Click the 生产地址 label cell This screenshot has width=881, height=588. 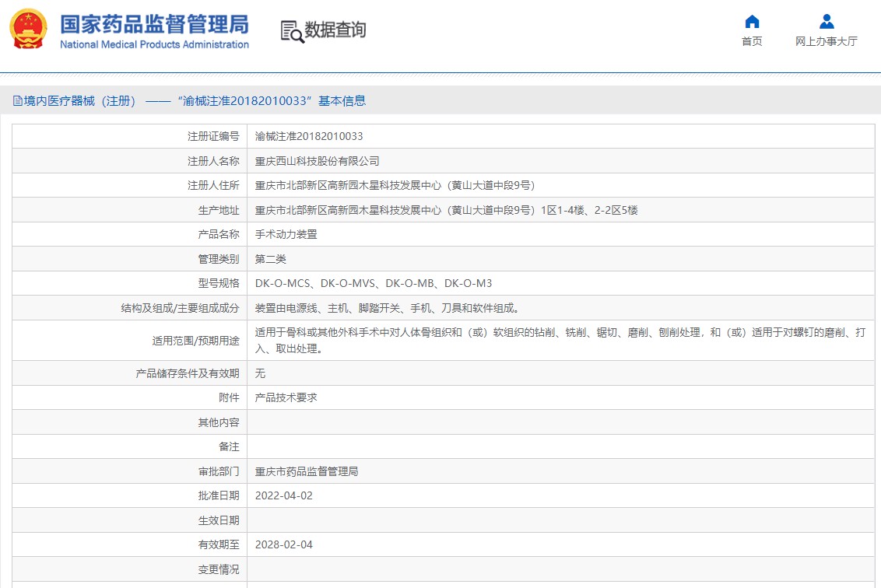130,210
